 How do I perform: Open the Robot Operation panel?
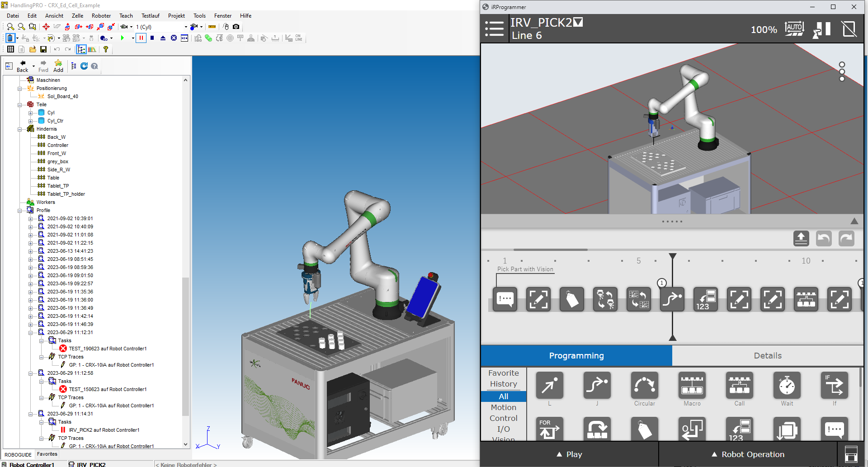coord(748,454)
